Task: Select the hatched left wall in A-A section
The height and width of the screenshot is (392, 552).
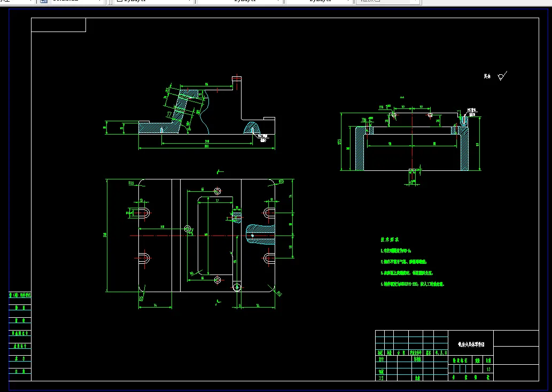Action: click(360, 148)
